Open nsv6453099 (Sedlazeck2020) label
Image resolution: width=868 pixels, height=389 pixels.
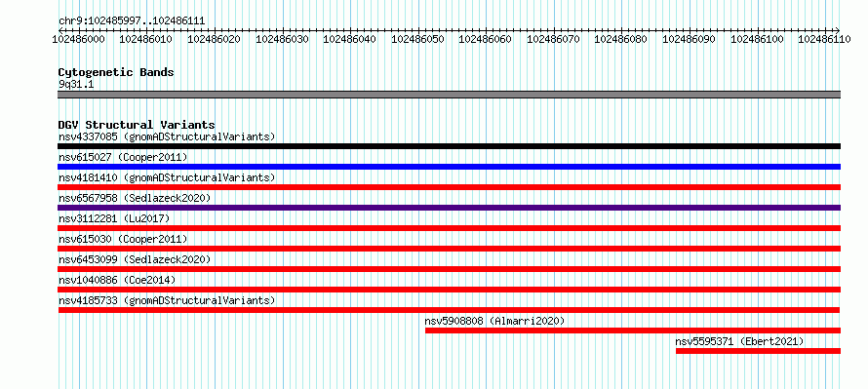point(135,259)
